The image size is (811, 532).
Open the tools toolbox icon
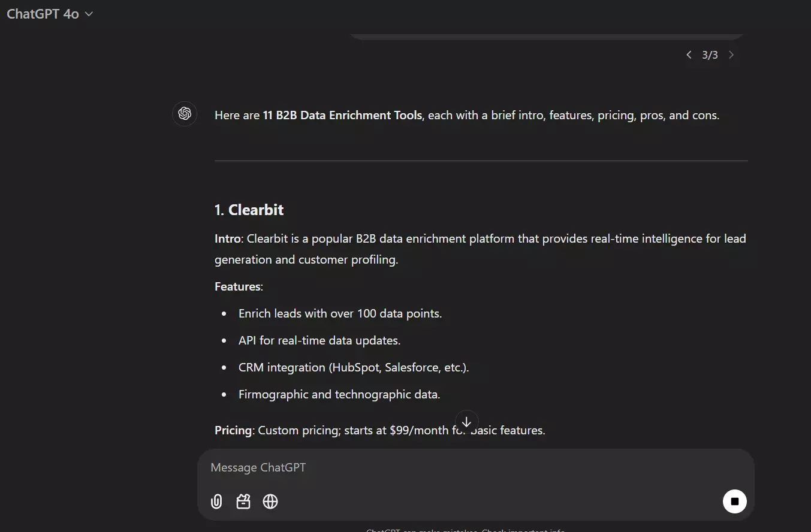(243, 501)
